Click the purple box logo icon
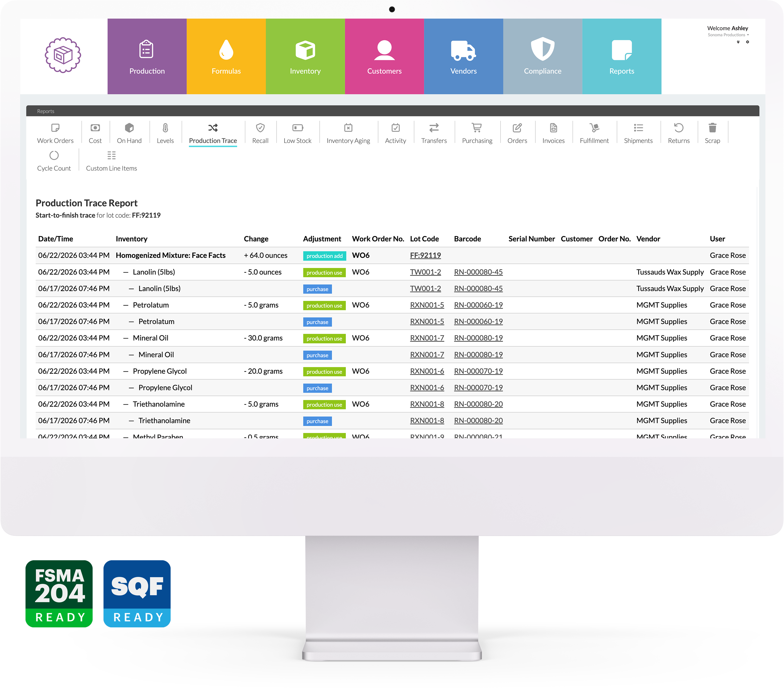784x688 pixels. pyautogui.click(x=63, y=55)
